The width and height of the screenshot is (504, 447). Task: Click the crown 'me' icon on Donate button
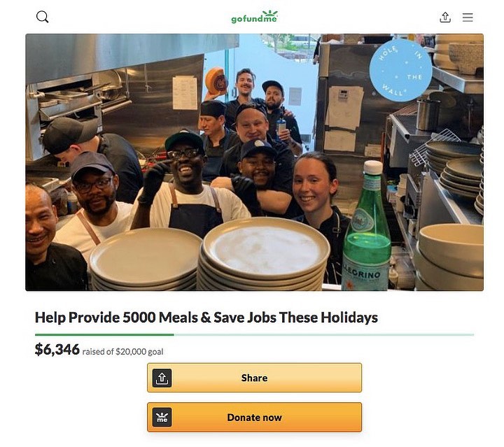(162, 417)
